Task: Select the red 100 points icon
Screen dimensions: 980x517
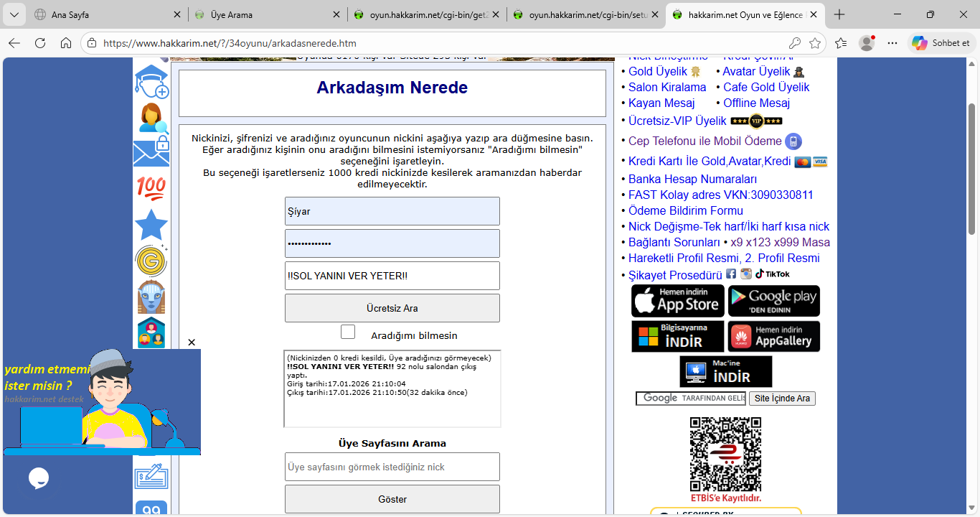Action: pos(151,188)
